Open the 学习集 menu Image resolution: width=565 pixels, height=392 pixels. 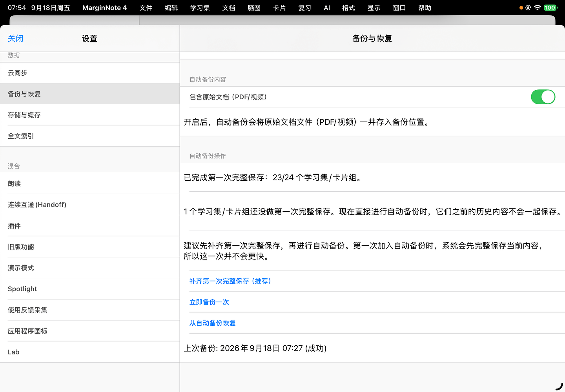[x=200, y=8]
